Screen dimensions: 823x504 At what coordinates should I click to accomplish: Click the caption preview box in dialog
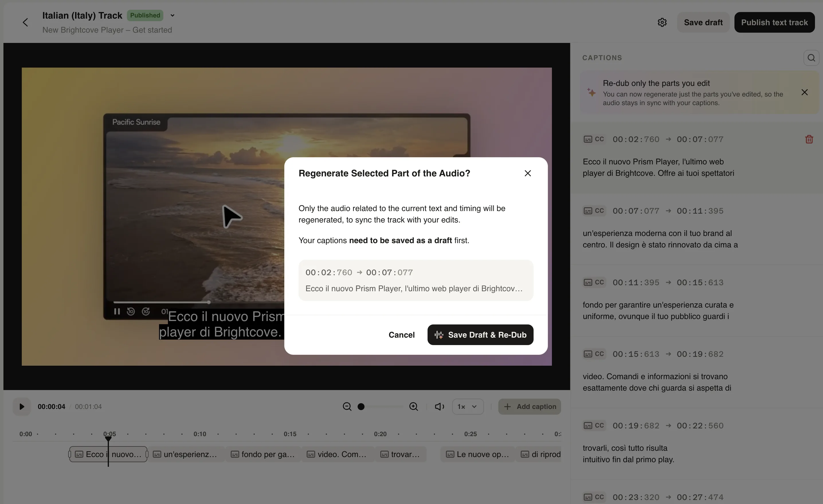tap(416, 280)
